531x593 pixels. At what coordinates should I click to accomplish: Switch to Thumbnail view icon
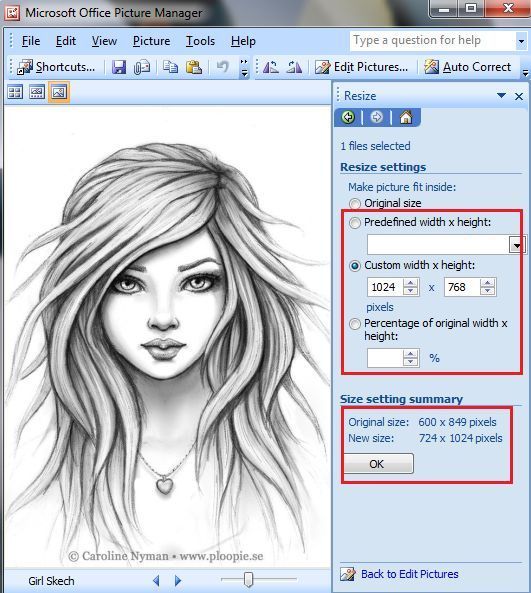click(x=15, y=92)
